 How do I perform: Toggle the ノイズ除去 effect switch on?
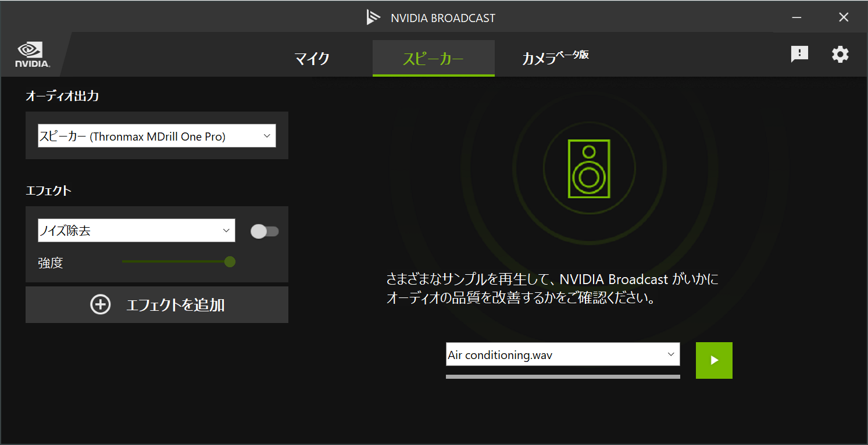click(x=265, y=231)
